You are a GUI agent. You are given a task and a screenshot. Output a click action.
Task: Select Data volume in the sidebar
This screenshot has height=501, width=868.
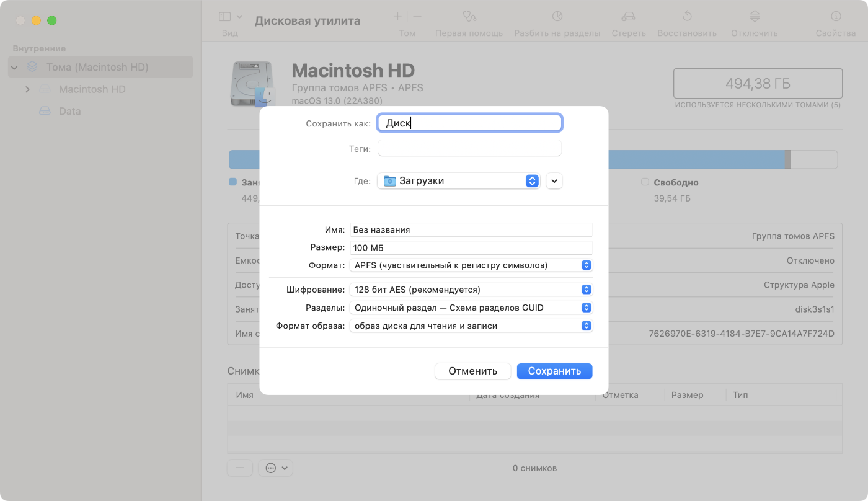[69, 111]
